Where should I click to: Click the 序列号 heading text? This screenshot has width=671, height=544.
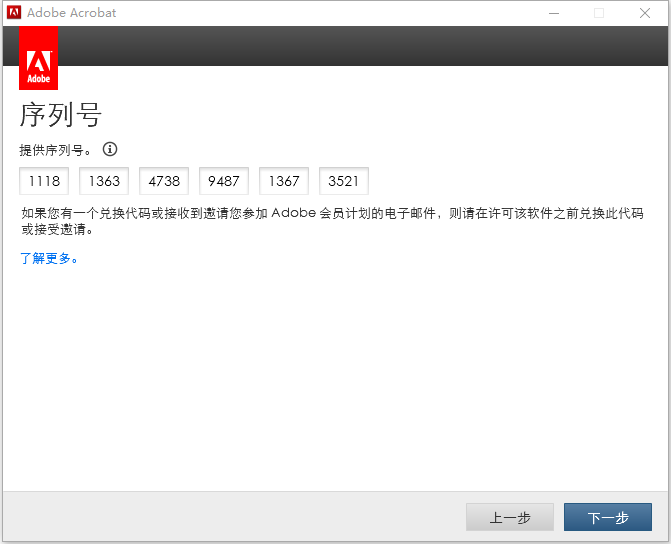[60, 115]
